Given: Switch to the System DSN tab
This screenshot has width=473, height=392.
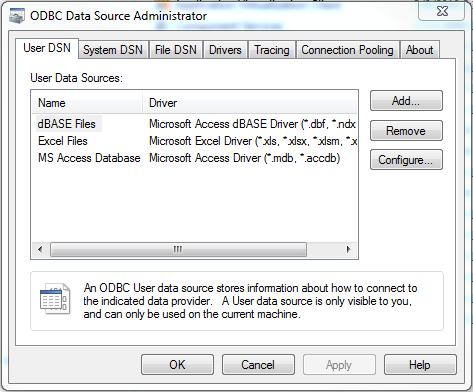Looking at the screenshot, I should (113, 50).
